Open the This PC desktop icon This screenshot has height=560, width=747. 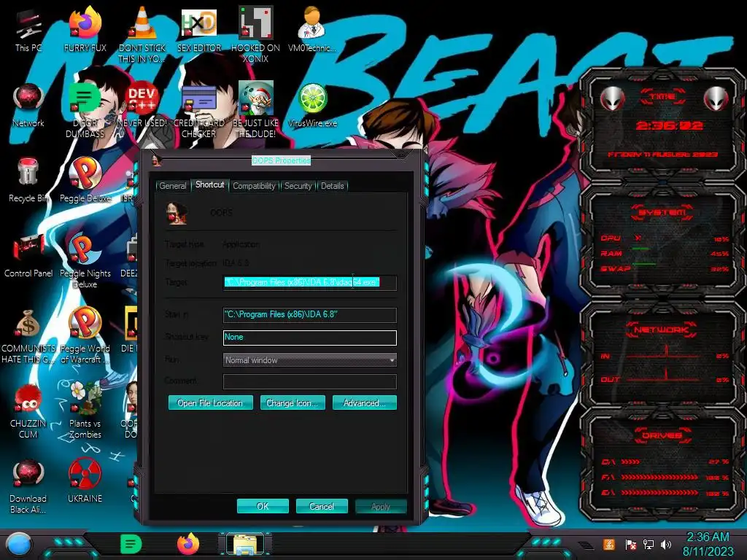(x=28, y=29)
